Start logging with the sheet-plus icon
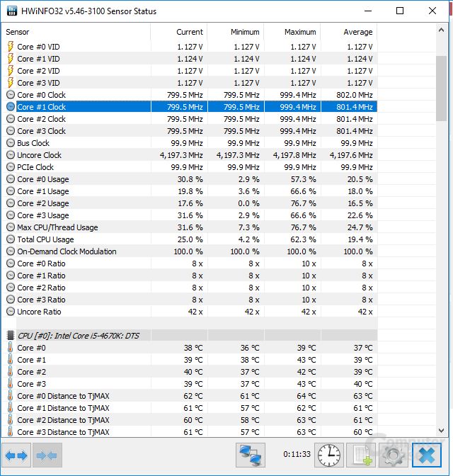This screenshot has height=476, width=453. [361, 455]
